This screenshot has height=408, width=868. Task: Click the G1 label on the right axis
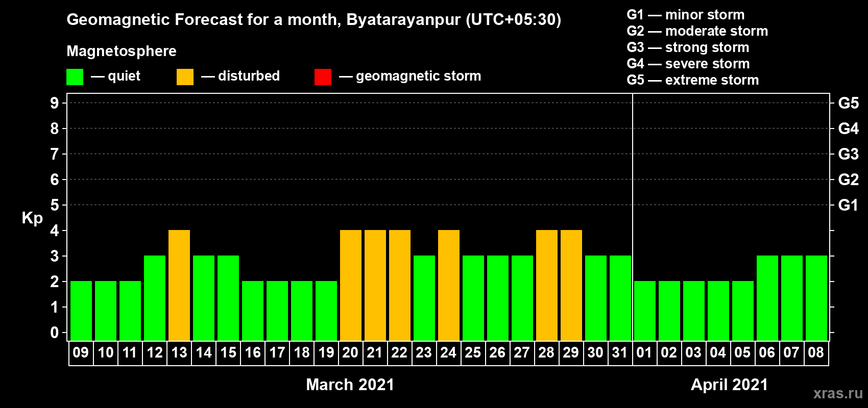(x=849, y=205)
